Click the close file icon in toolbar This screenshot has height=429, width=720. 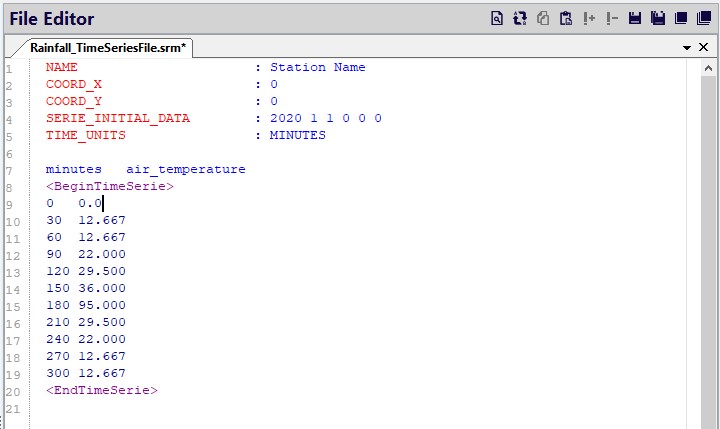click(681, 18)
